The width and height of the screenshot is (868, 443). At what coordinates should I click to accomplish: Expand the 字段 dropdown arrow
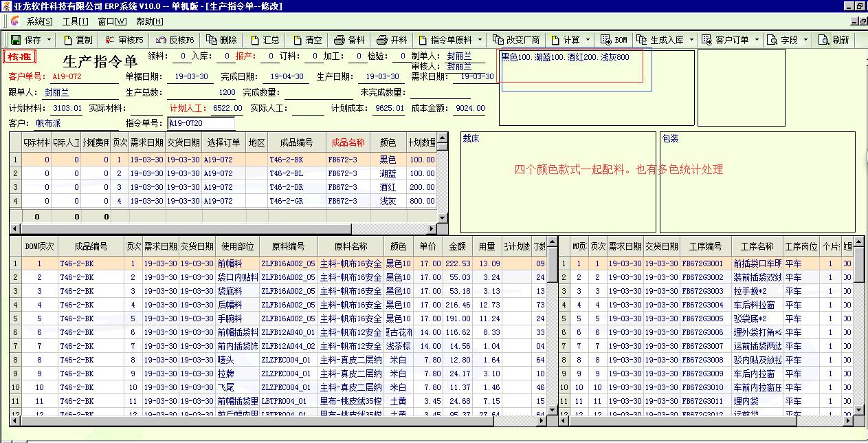pos(805,40)
